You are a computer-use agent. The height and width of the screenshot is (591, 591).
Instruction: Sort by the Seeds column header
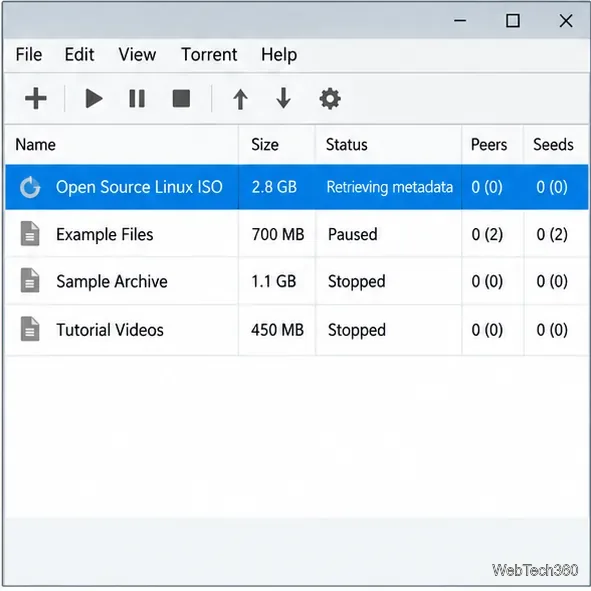553,145
